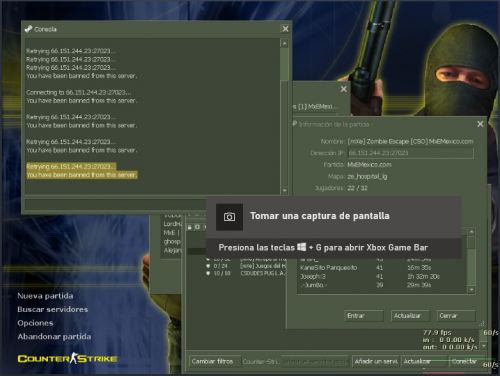The width and height of the screenshot is (500, 376).
Task: Click the Consola window title icon
Action: click(28, 29)
